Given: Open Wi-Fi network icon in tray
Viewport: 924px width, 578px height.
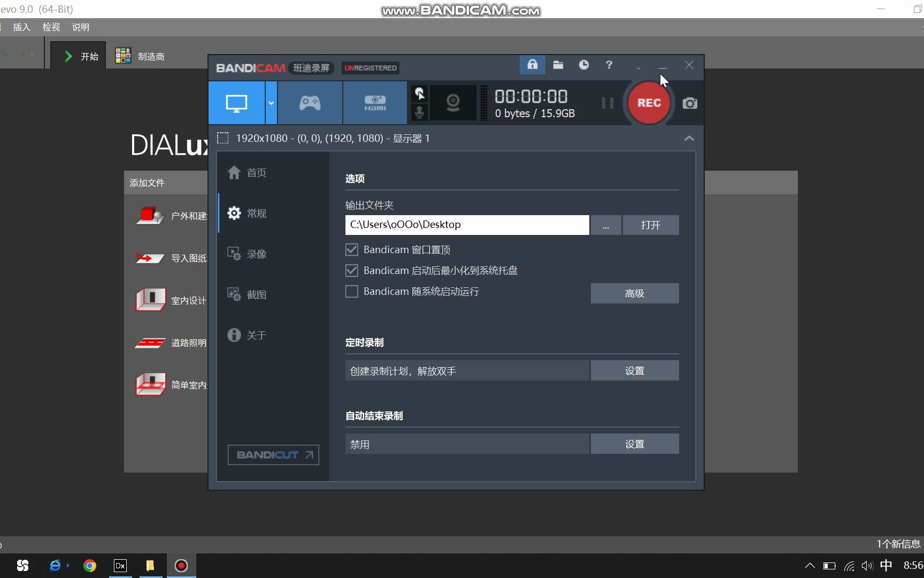Looking at the screenshot, I should [849, 566].
